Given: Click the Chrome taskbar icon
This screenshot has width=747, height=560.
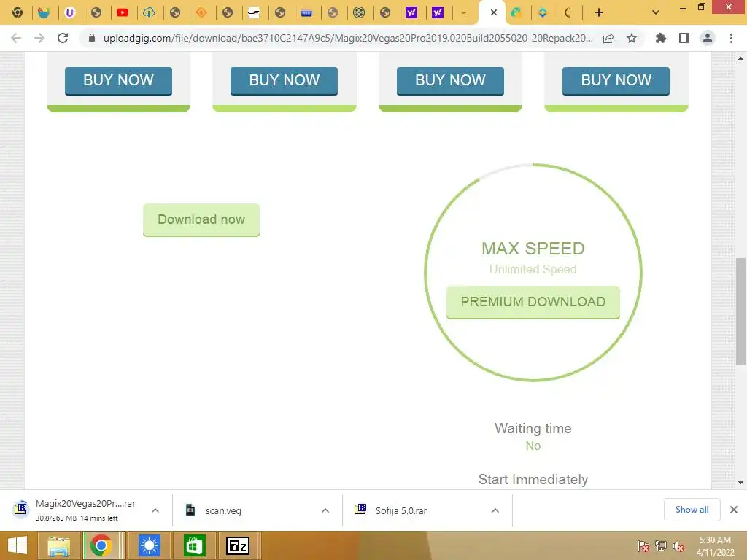Looking at the screenshot, I should pyautogui.click(x=101, y=545).
